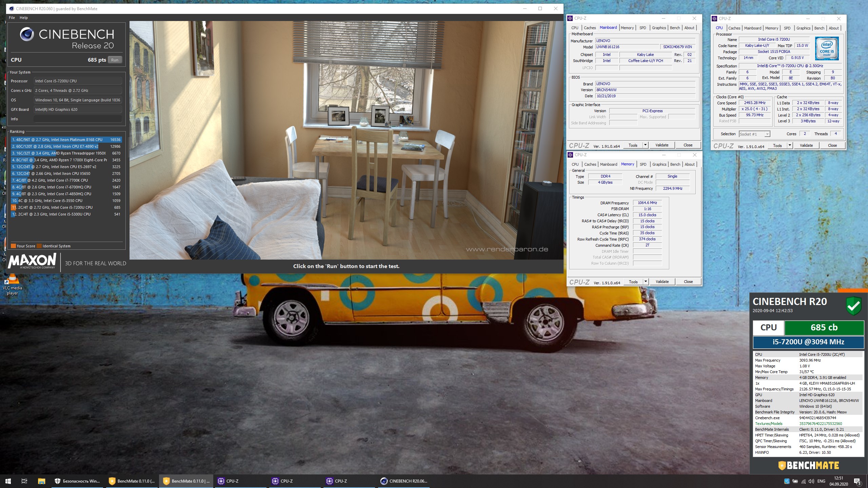
Task: Open the Help menu in Cinebench
Action: point(24,18)
